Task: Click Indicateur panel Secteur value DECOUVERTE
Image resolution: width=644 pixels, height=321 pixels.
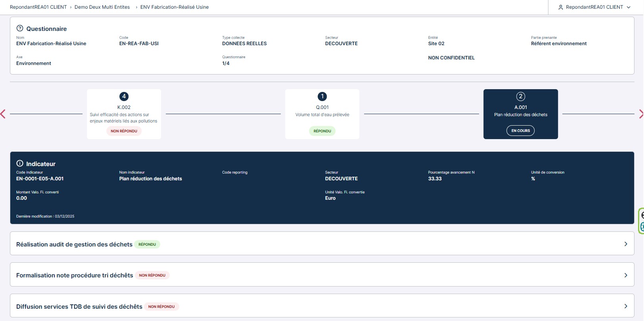Action: click(341, 179)
